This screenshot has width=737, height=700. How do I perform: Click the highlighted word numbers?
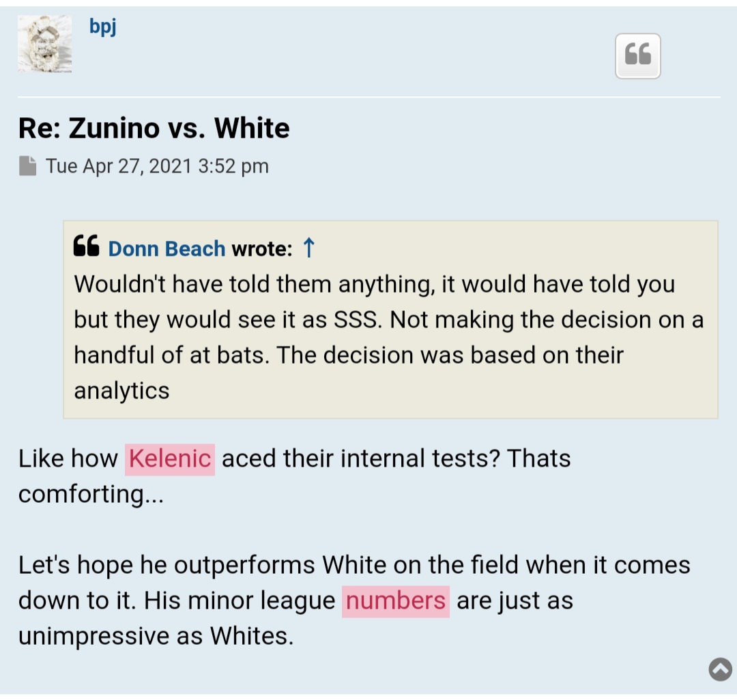[x=396, y=601]
